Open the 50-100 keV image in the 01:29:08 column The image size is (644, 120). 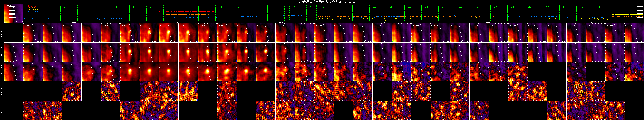(x=615, y=110)
